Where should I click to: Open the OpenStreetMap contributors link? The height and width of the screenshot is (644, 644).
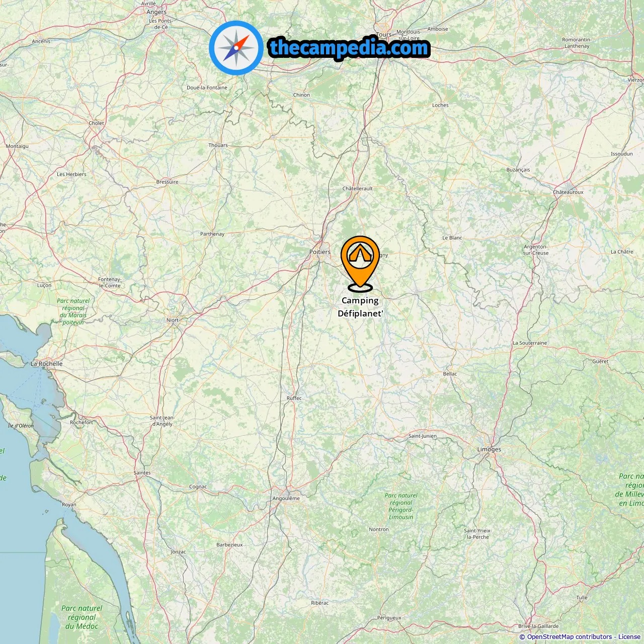click(570, 636)
